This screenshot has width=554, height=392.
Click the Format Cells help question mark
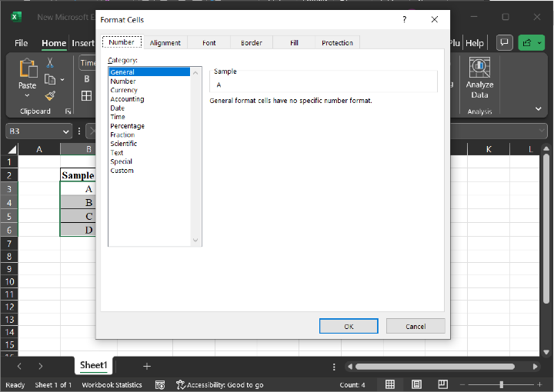point(404,19)
